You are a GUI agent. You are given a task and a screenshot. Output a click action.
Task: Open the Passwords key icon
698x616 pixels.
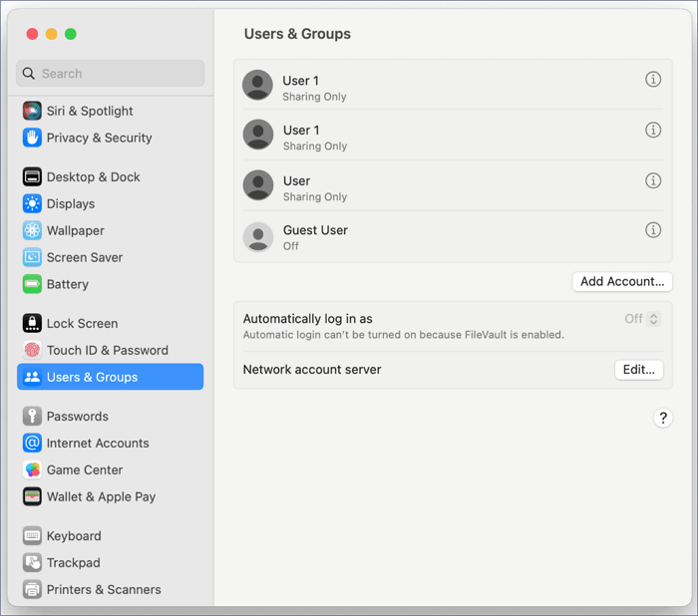(32, 416)
